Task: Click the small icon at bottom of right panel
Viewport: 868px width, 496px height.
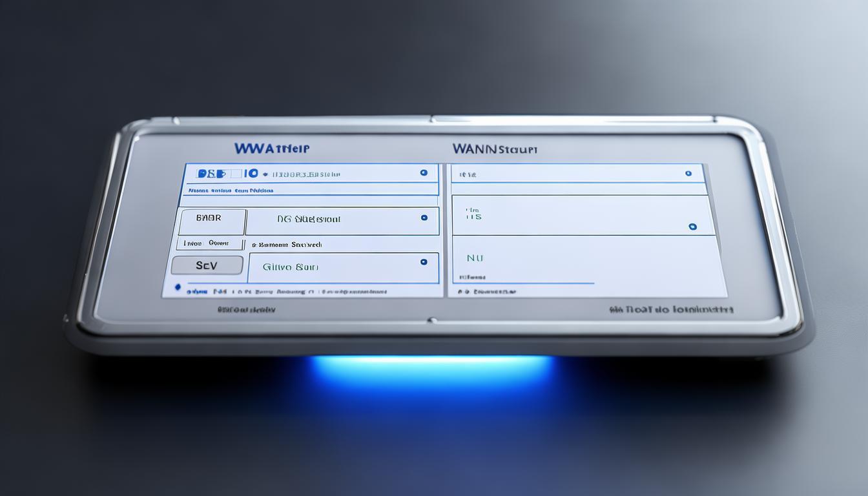Action: pyautogui.click(x=461, y=292)
